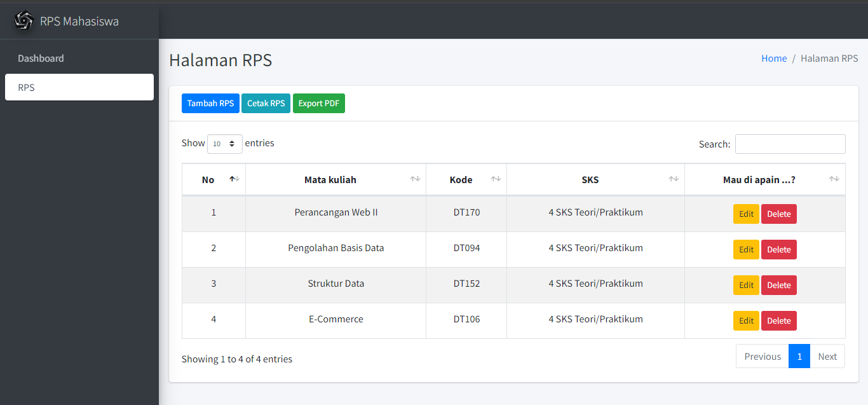This screenshot has width=868, height=405.
Task: Open Dashboard in the sidebar
Action: tap(79, 58)
